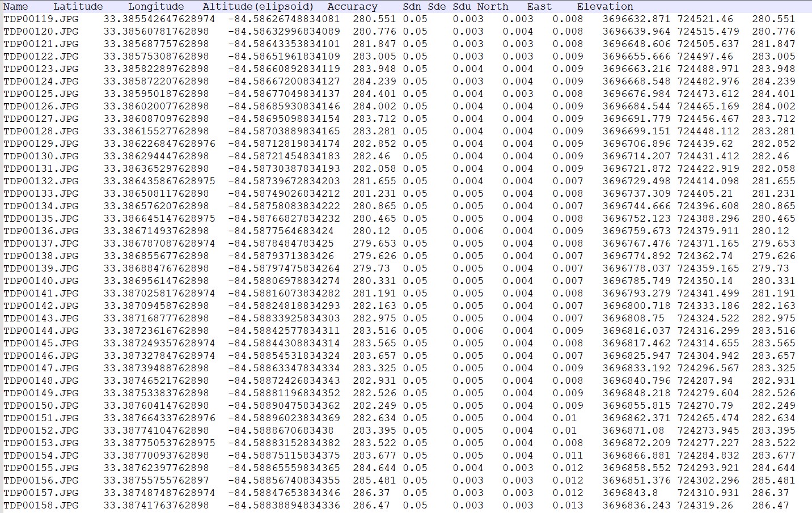Click the 'Accuracy' header word
Viewport: 812px width, 513px height.
coord(352,7)
